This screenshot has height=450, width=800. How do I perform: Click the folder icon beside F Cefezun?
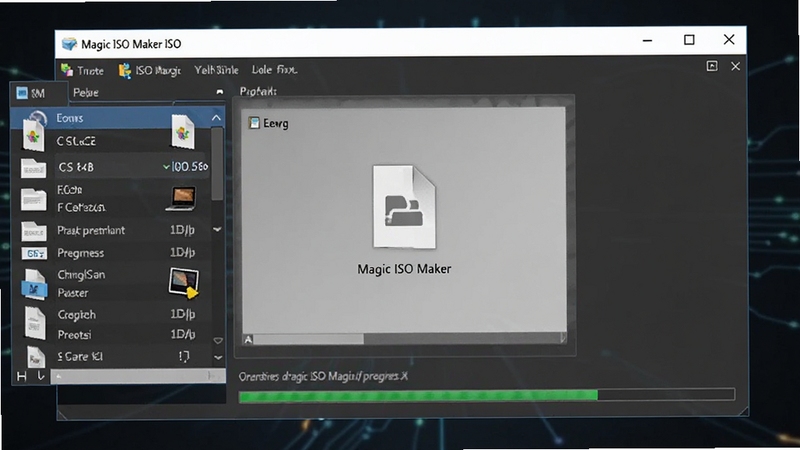34,199
